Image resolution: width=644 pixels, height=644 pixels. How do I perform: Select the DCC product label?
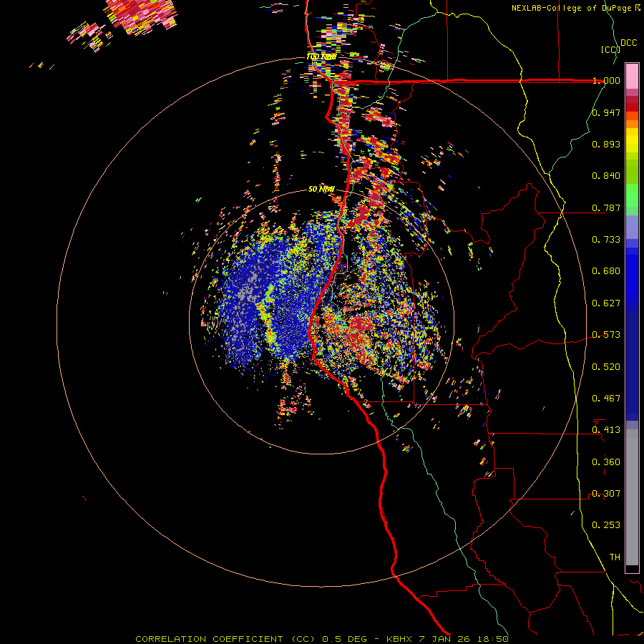pos(629,43)
